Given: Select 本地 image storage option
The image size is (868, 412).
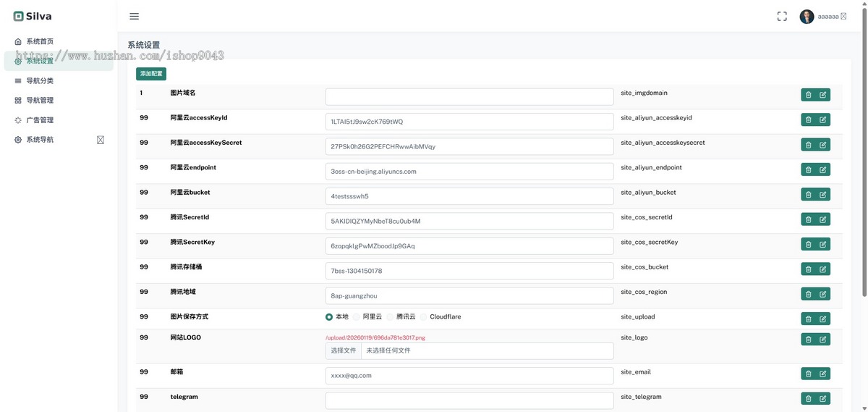Looking at the screenshot, I should tap(329, 317).
